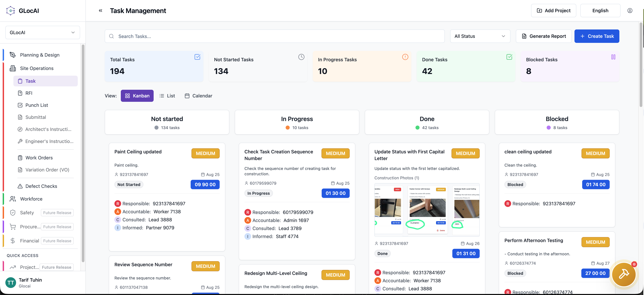This screenshot has width=644, height=295.
Task: Switch to Calendar view
Action: point(199,96)
